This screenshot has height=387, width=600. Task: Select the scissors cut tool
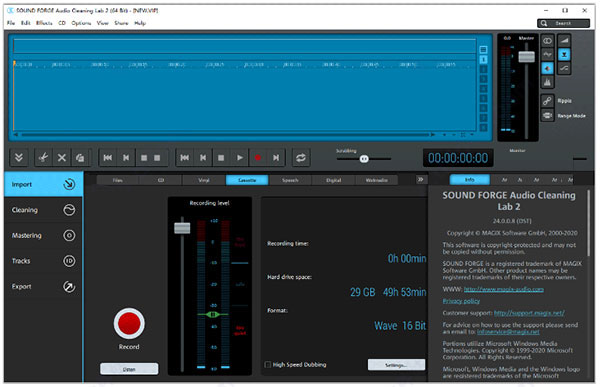pos(43,157)
